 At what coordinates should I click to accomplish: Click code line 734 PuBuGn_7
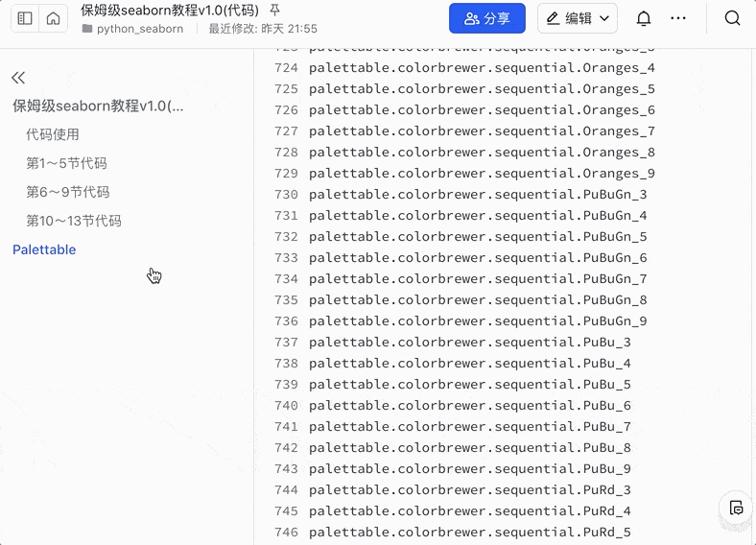tap(478, 279)
